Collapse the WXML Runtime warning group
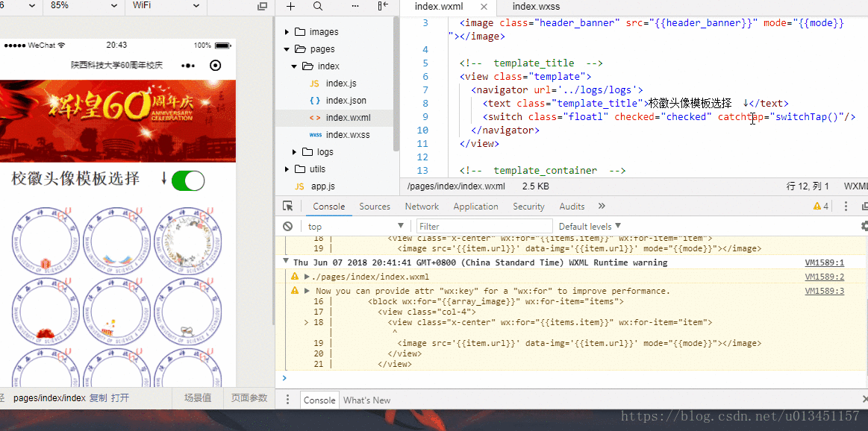The image size is (868, 431). click(286, 260)
